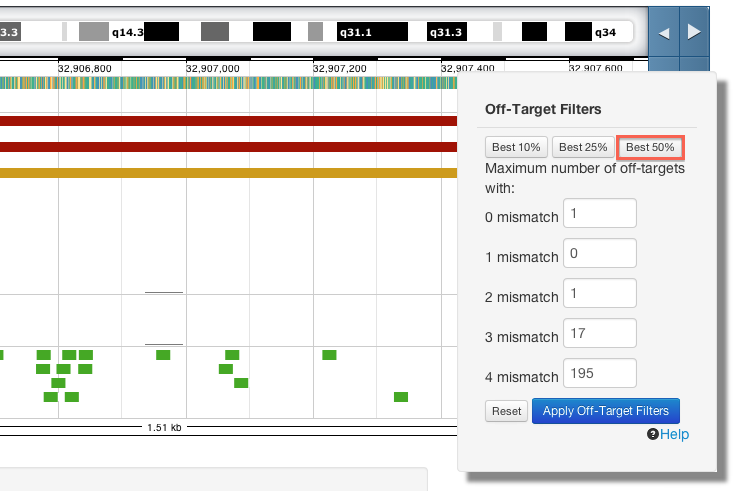Choose the highlighted Best 50% preset
735x491 pixels.
pos(650,147)
